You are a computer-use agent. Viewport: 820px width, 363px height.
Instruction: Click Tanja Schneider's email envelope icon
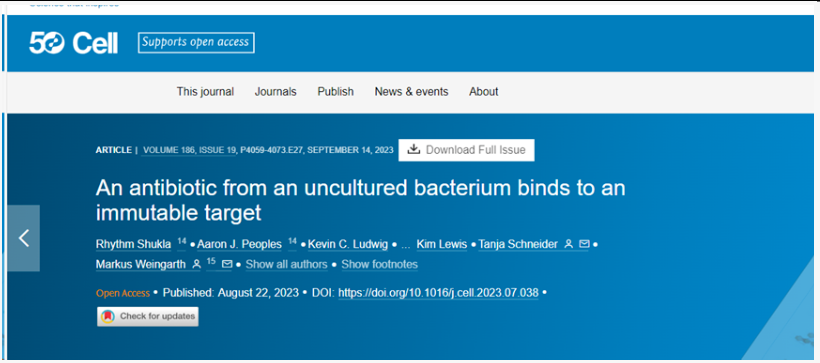(x=584, y=244)
